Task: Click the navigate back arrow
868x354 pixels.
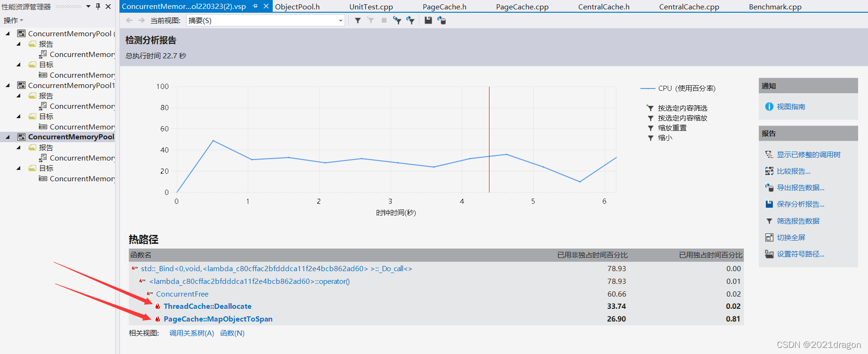Action: click(x=129, y=20)
